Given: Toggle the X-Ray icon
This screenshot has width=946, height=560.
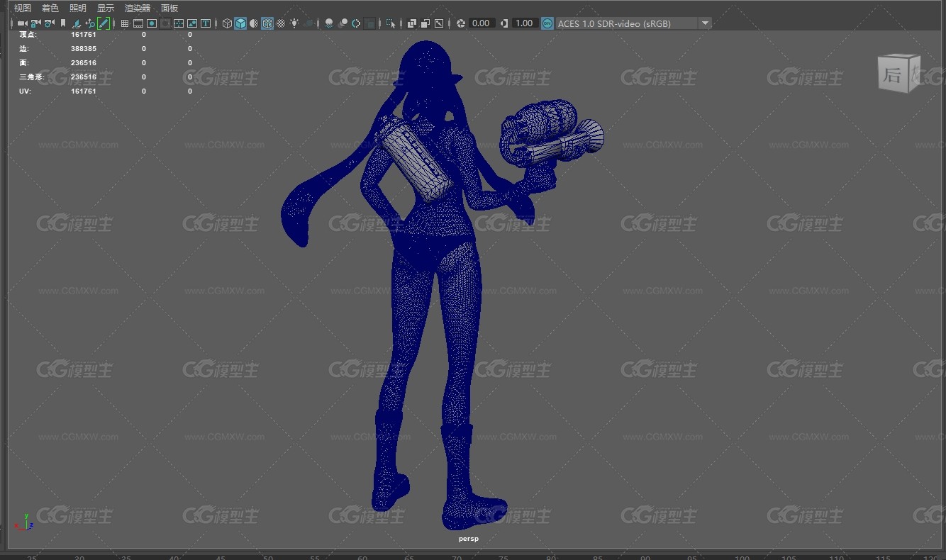Looking at the screenshot, I should coord(412,23).
